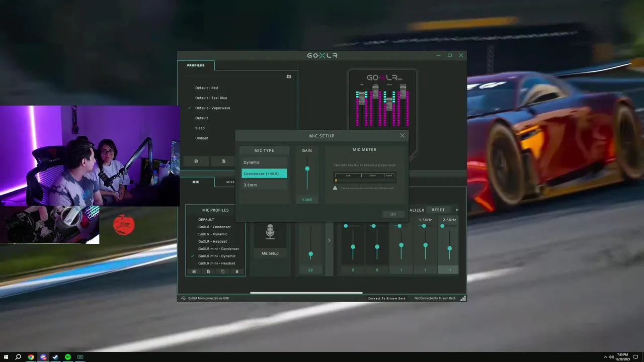The height and width of the screenshot is (362, 644).
Task: Open the Windows notification center
Action: [x=636, y=357]
